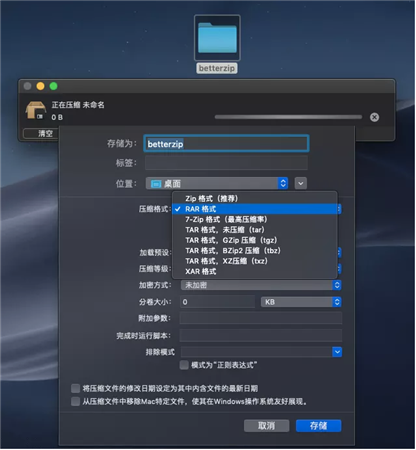Select TAR 格式，未压缩 (tar) option

(x=255, y=230)
